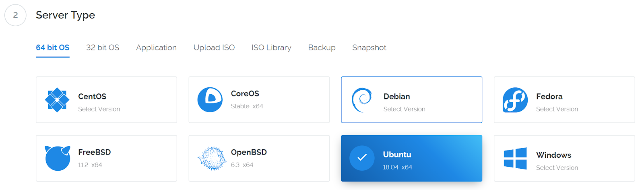Image resolution: width=644 pixels, height=190 pixels.
Task: Select the OpenBSD 6.3 x64 version text
Action: click(x=242, y=165)
